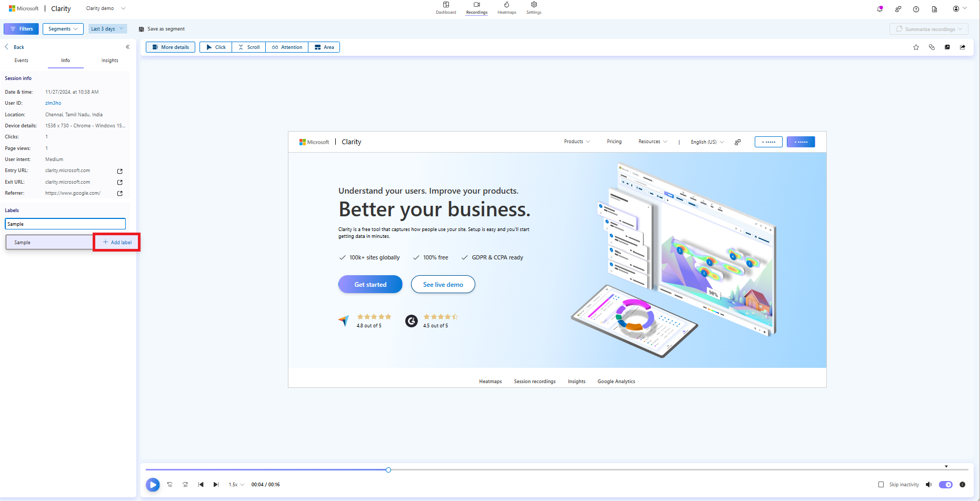Open the Last 3 days date filter
This screenshot has width=980, height=501.
pos(107,29)
